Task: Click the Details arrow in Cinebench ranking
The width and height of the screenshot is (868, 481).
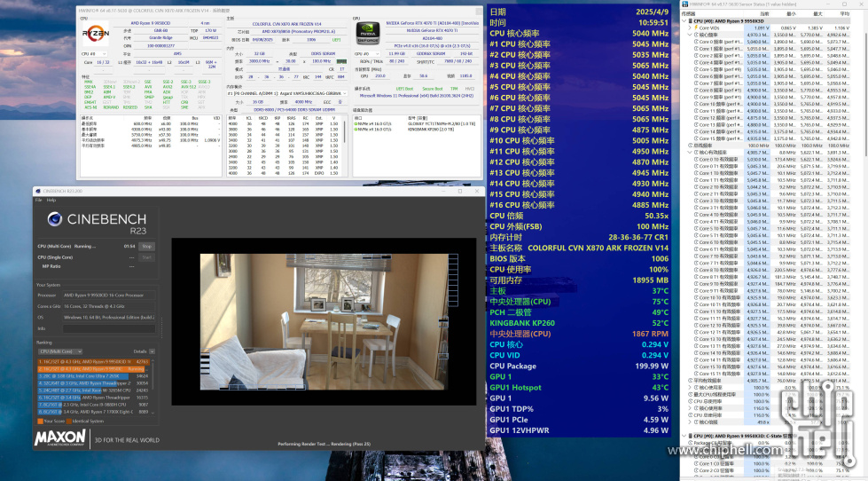Action: 152,351
